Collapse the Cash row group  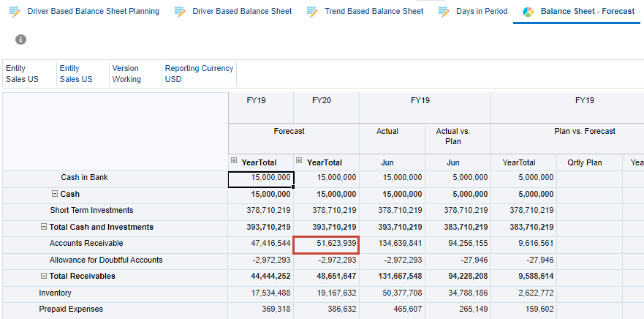click(x=55, y=194)
